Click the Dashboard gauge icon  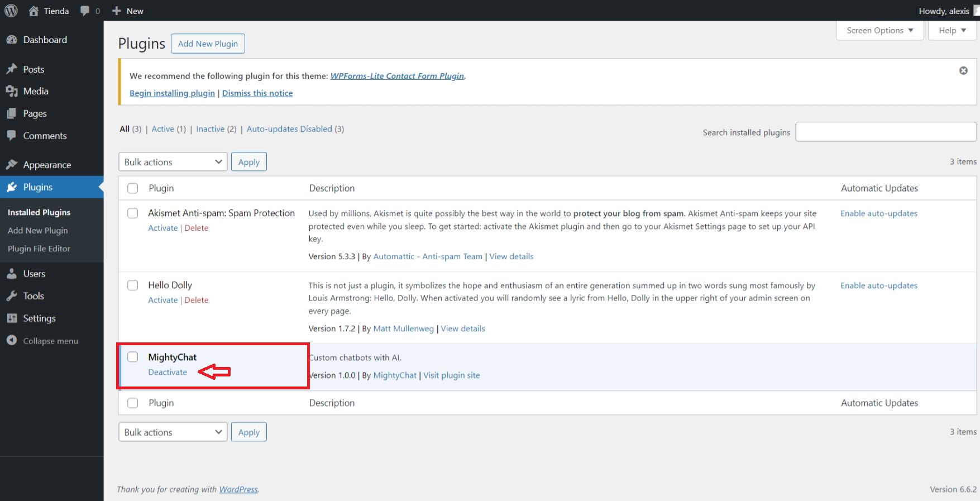click(12, 40)
